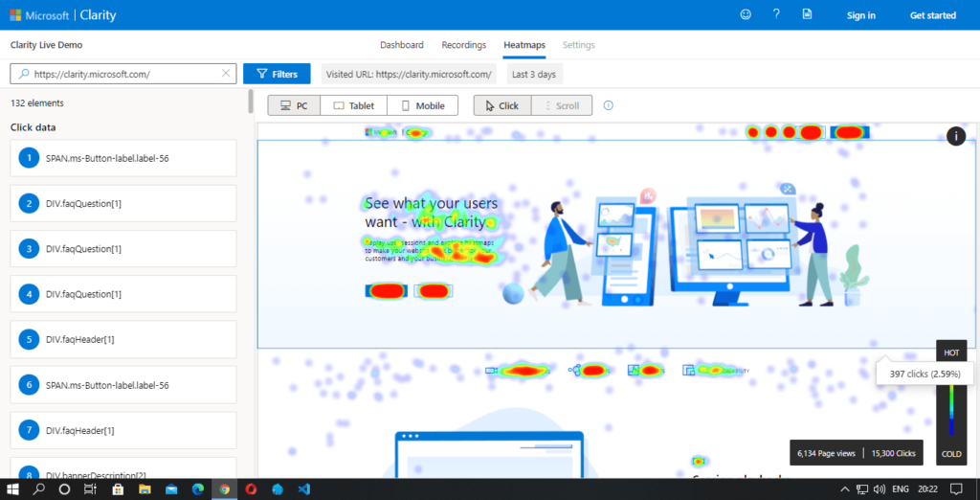Select Scroll heatmap mode
Image resolution: width=980 pixels, height=500 pixels.
562,105
